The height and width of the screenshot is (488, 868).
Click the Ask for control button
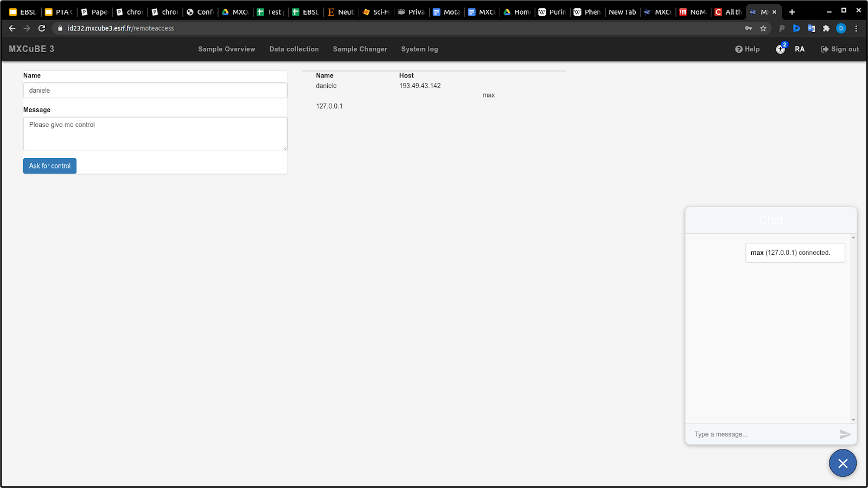50,166
